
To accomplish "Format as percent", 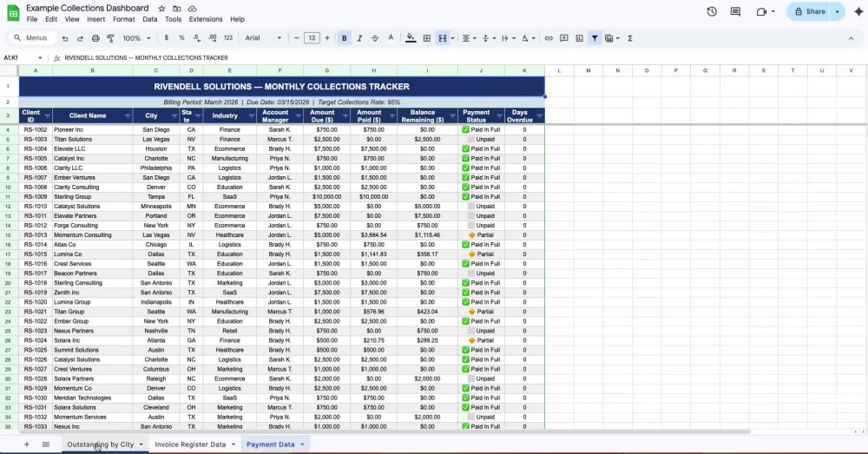I will click(x=181, y=38).
